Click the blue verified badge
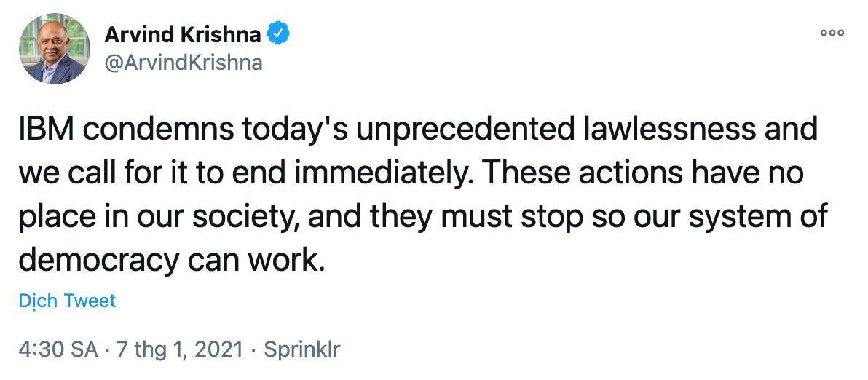The height and width of the screenshot is (380, 868). point(279,33)
